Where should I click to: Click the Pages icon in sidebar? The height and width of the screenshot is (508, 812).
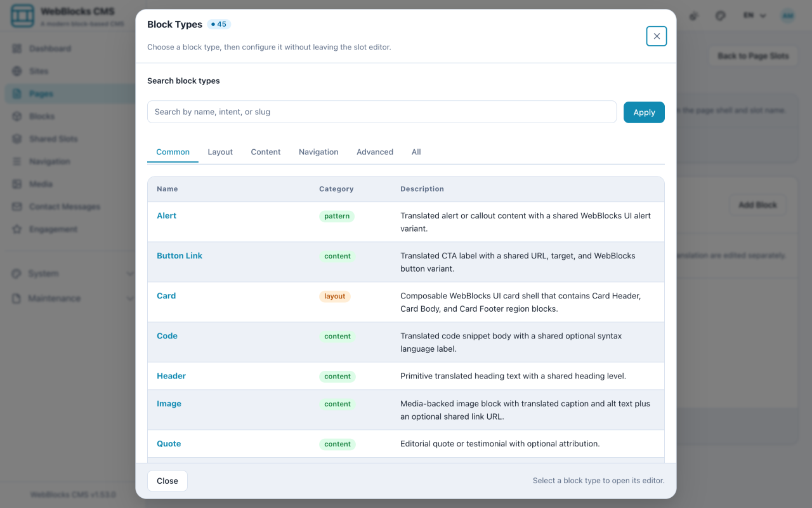[x=17, y=93]
